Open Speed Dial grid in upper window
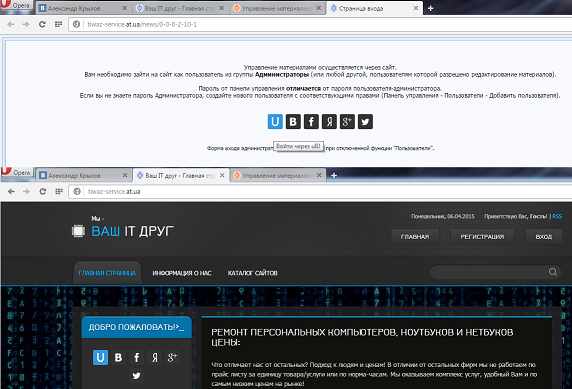 pyautogui.click(x=58, y=24)
